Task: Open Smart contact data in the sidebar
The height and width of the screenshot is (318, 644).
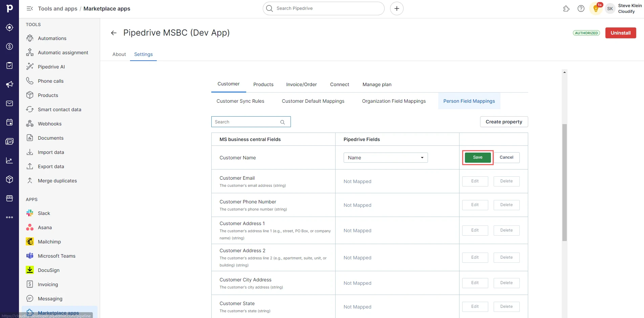Action: click(60, 110)
